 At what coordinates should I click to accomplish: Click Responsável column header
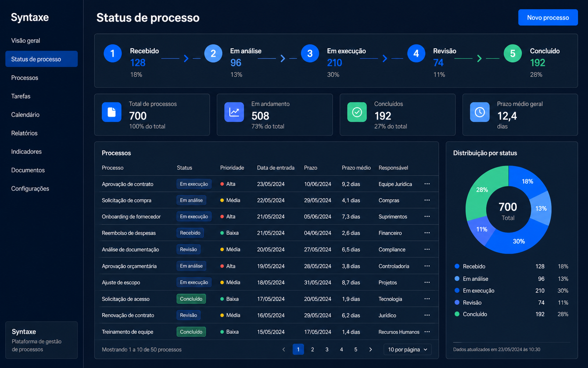[x=393, y=167]
